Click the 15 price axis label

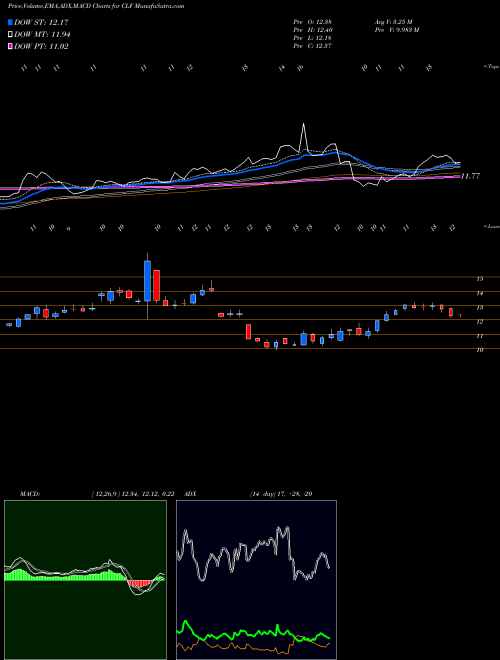pyautogui.click(x=479, y=279)
